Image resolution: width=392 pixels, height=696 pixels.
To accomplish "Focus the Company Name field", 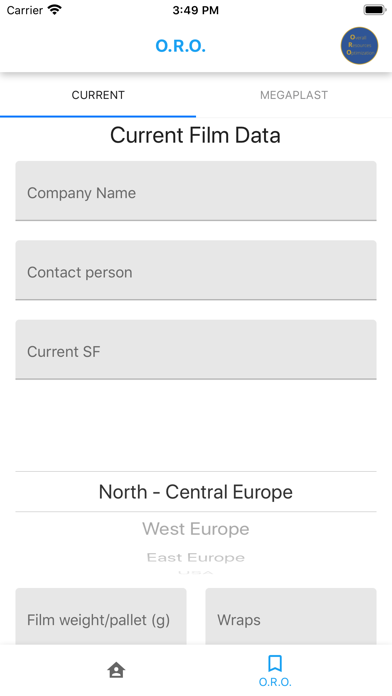I will tap(196, 191).
